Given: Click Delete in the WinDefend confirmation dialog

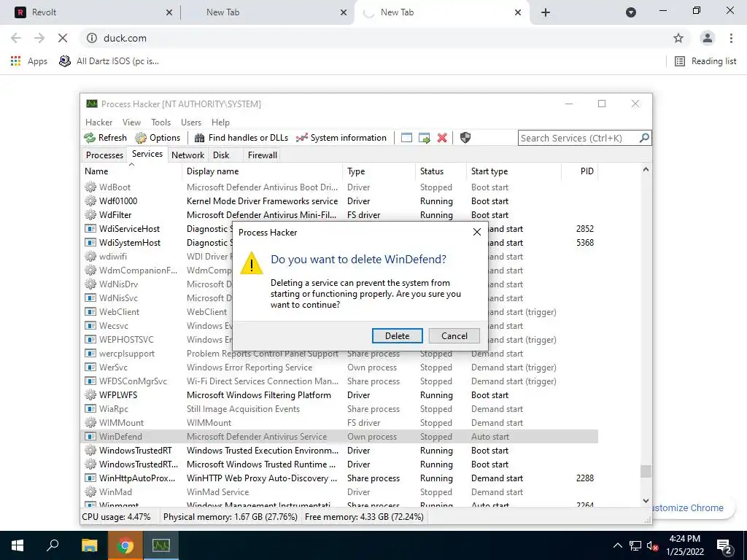Looking at the screenshot, I should (x=397, y=335).
